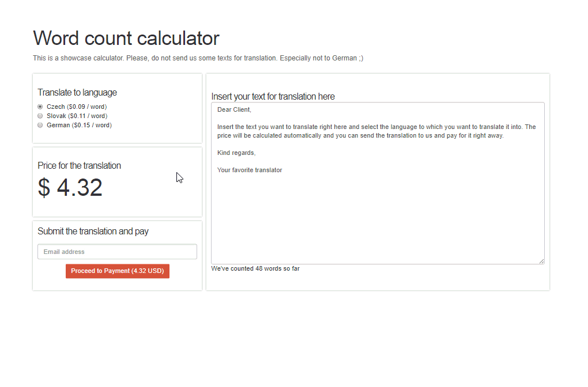
Task: Click Proceed to Payment button
Action: [118, 271]
